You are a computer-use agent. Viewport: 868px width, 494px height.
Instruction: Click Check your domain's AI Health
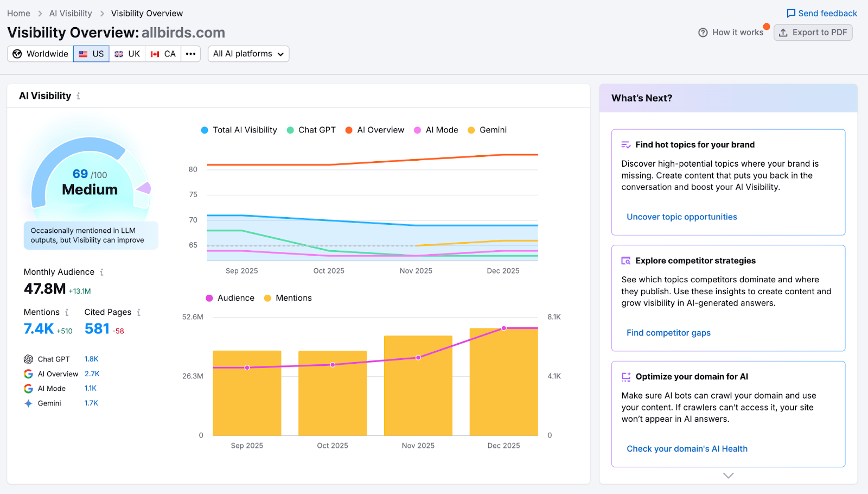[x=687, y=448]
